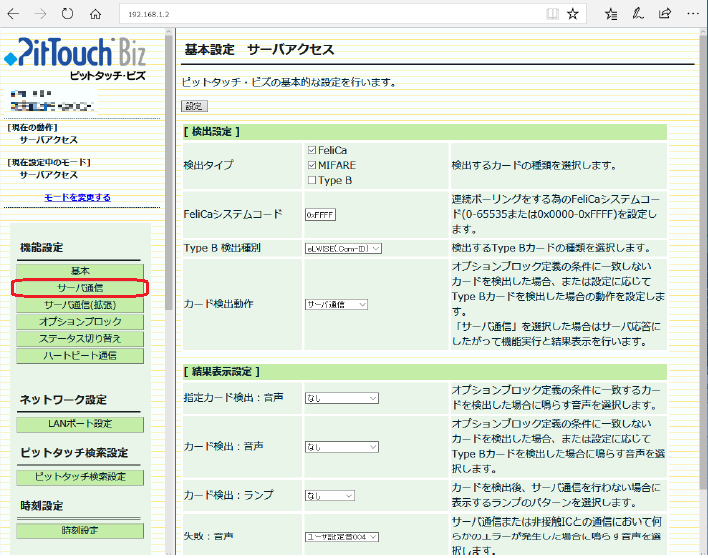708x558 pixels.
Task: Click the FeliCaシステムコード row label
Action: pos(233,214)
